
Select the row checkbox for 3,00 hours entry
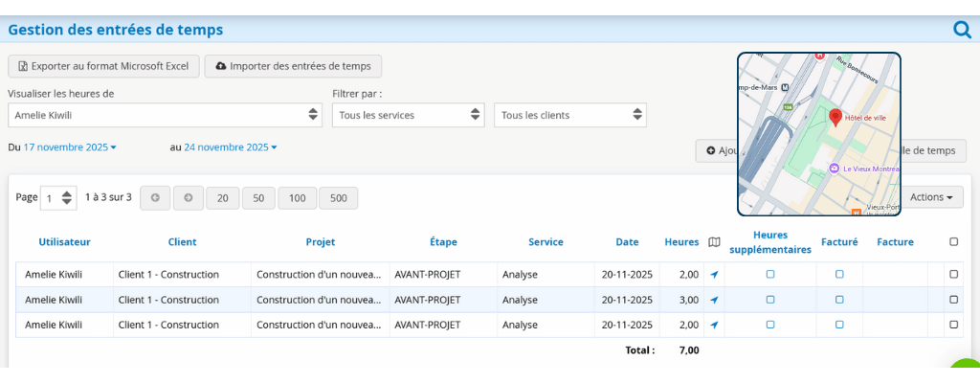tap(954, 300)
